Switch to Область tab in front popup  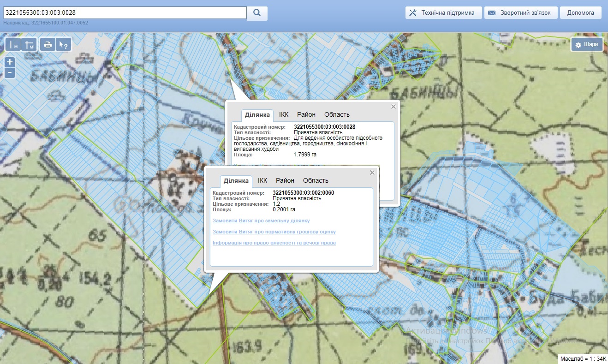pyautogui.click(x=316, y=180)
